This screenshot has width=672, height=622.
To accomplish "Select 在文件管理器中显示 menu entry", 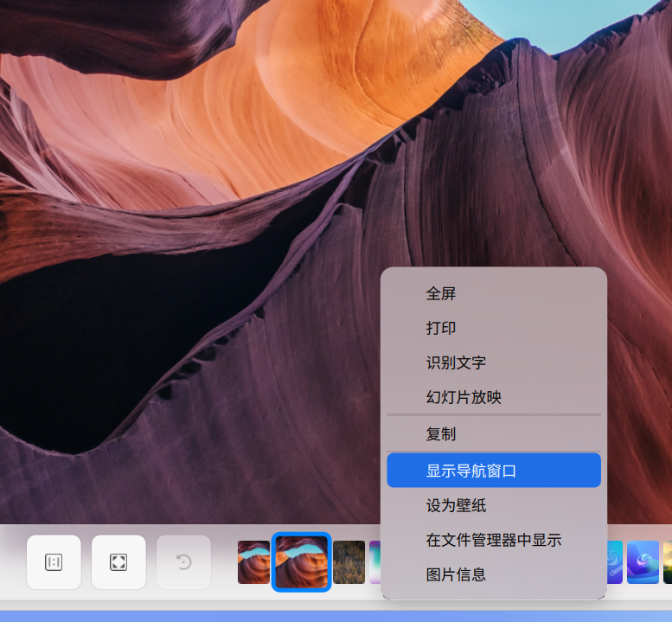I will pyautogui.click(x=494, y=540).
